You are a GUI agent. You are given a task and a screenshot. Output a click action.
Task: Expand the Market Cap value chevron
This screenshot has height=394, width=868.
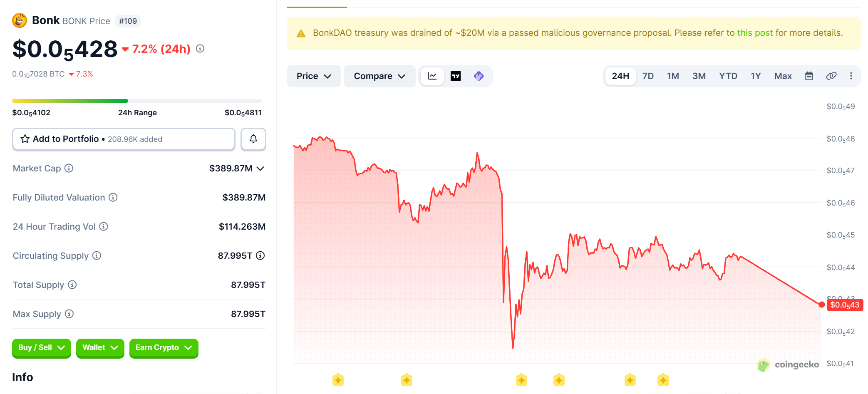[260, 169]
